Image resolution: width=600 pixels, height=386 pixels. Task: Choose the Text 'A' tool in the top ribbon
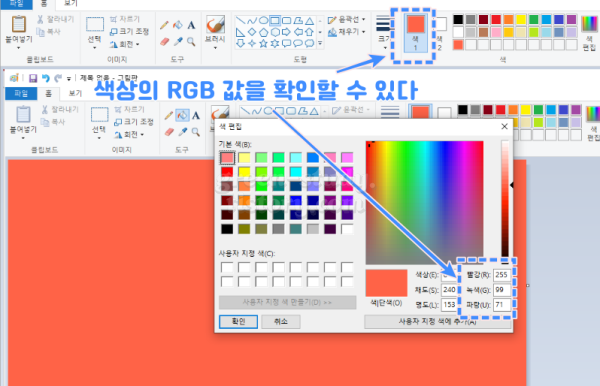pos(191,25)
